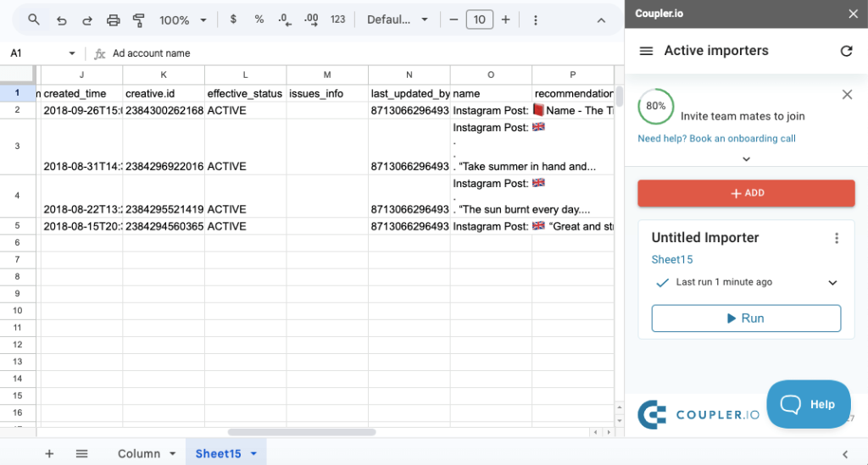Open the search menus magnifier icon
The width and height of the screenshot is (868, 465).
point(34,20)
